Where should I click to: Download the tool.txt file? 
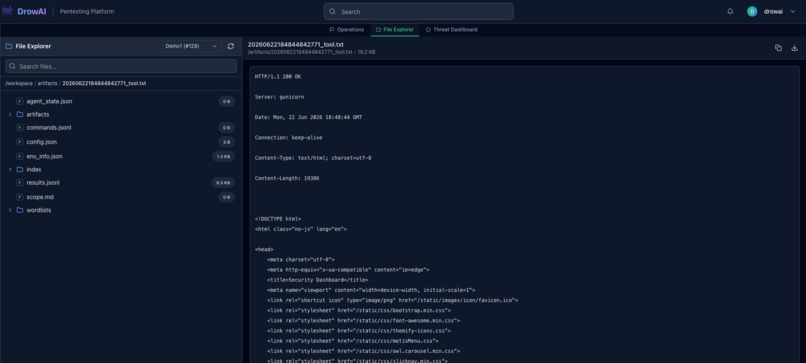794,48
